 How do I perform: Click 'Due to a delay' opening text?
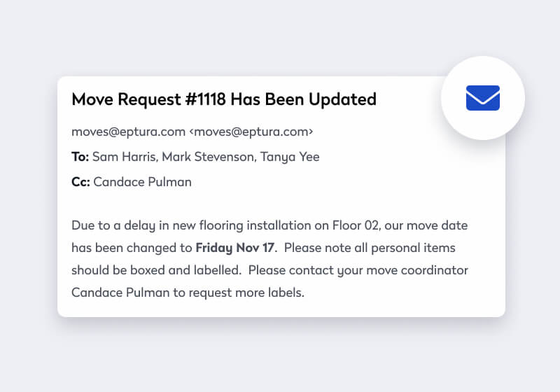click(x=108, y=225)
